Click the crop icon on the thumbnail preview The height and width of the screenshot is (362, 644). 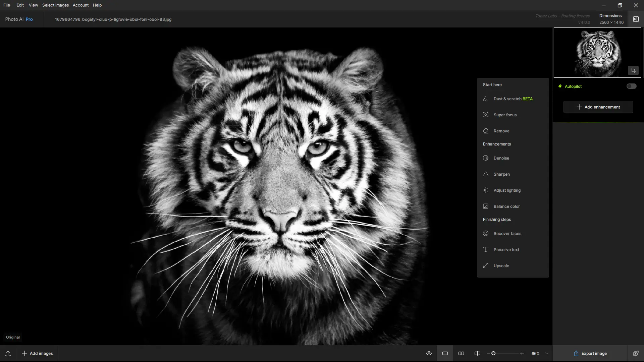point(633,70)
